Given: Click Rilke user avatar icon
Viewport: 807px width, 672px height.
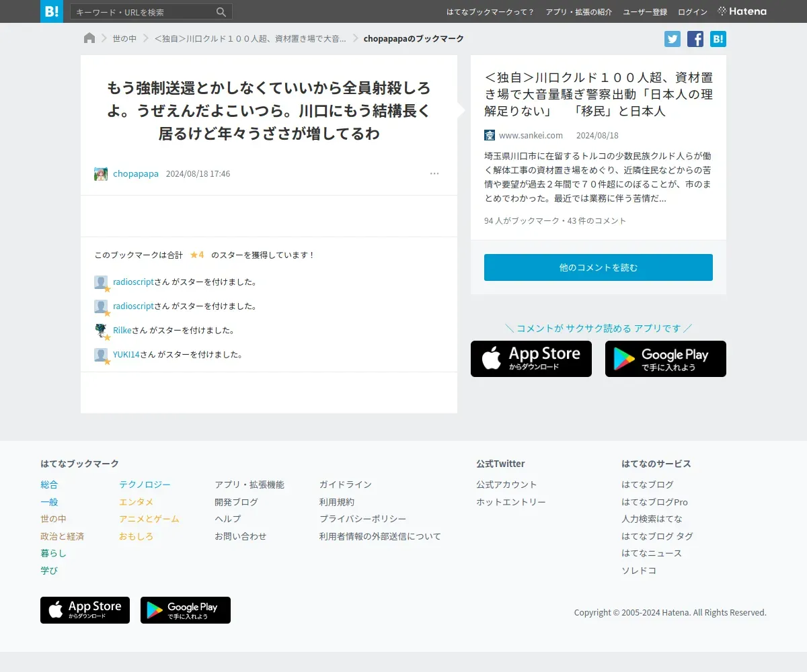Looking at the screenshot, I should pyautogui.click(x=101, y=331).
